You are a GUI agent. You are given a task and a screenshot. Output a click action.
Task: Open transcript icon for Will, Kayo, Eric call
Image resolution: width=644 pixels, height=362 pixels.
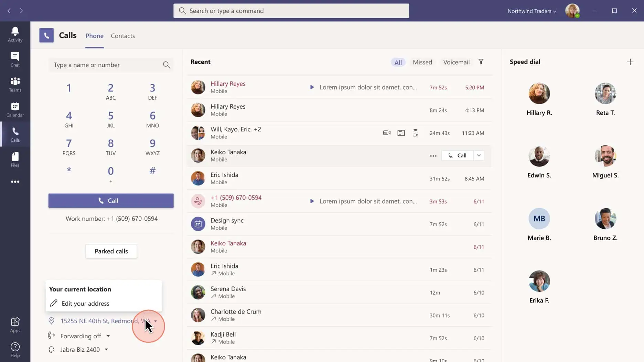tap(401, 133)
